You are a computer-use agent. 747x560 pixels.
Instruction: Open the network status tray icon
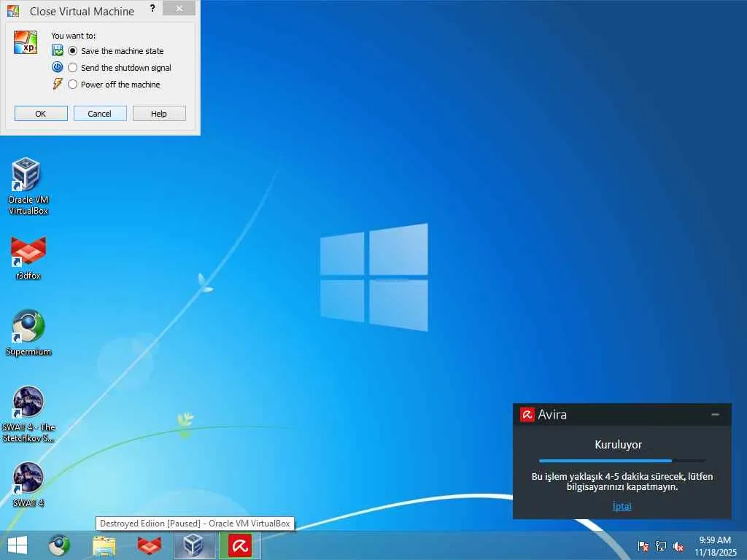(x=661, y=546)
